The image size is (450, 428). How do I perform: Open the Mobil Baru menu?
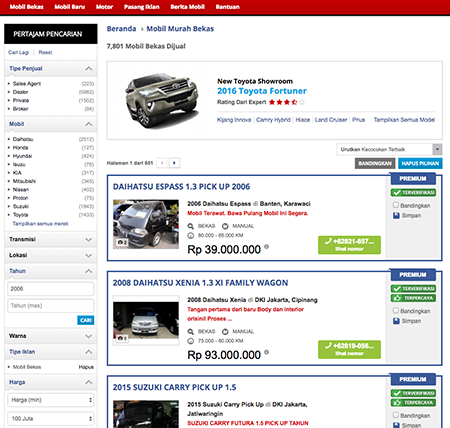pyautogui.click(x=70, y=7)
